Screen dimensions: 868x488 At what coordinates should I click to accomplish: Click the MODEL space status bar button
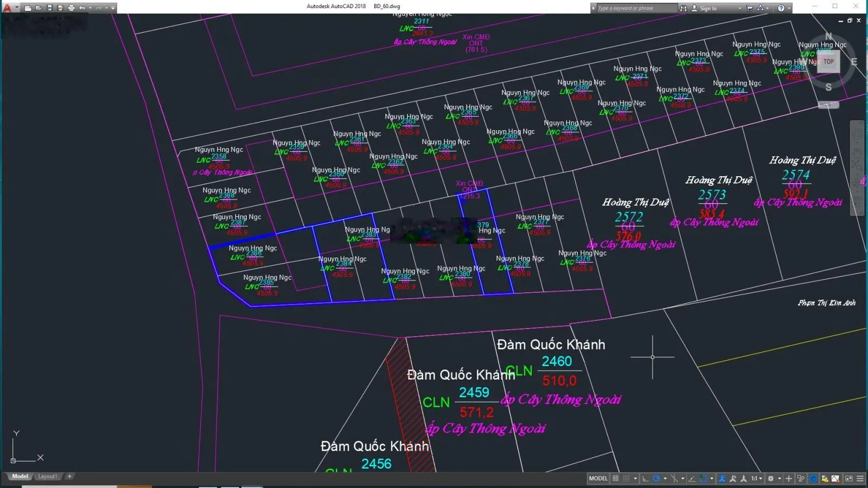pyautogui.click(x=598, y=478)
